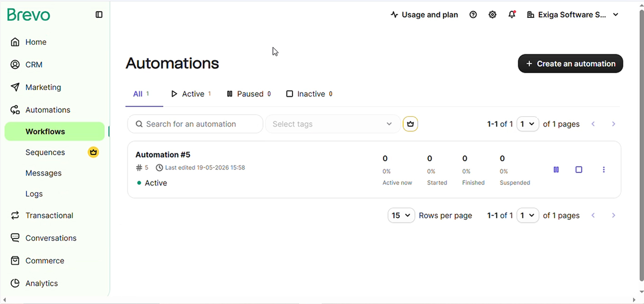Open the 15 rows per page dropdown
The width and height of the screenshot is (644, 304).
(x=401, y=215)
